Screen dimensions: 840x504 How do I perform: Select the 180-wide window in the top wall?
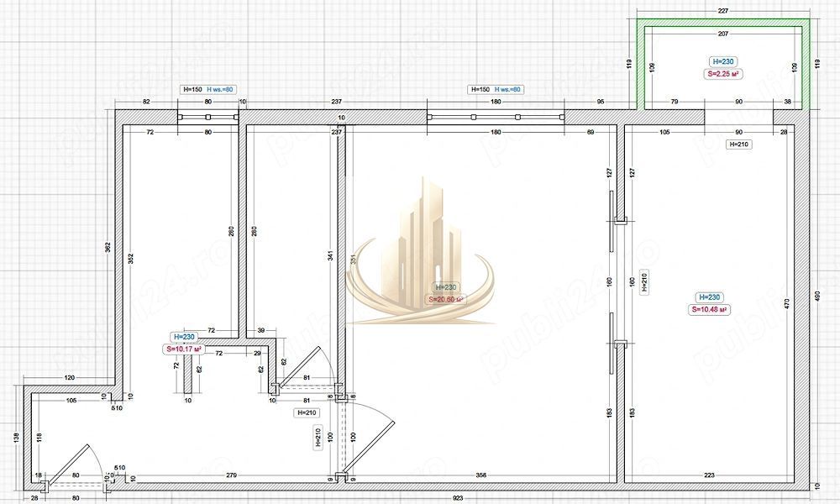tap(496, 117)
